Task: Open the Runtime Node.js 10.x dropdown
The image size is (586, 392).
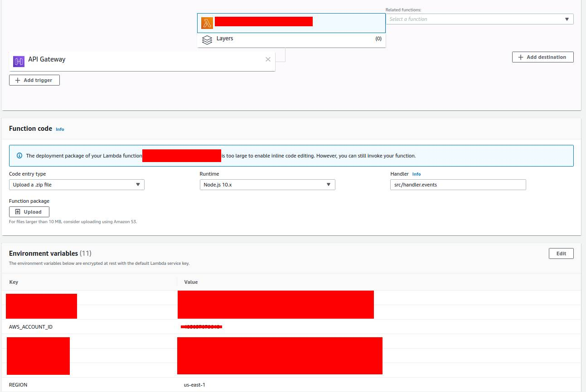Action: click(267, 185)
